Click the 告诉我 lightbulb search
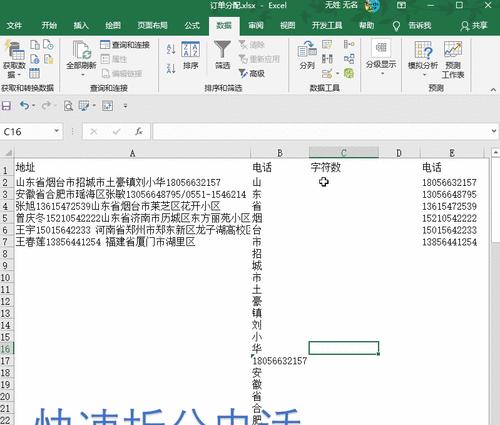 [x=412, y=26]
